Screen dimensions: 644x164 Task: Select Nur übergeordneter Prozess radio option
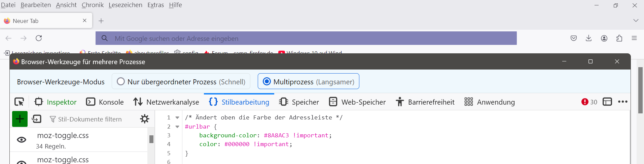coord(121,82)
